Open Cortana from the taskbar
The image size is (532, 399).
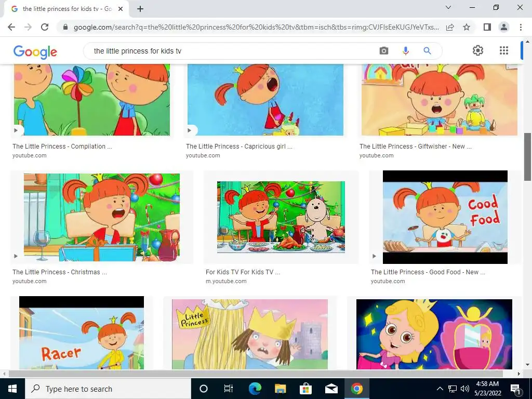coord(204,389)
